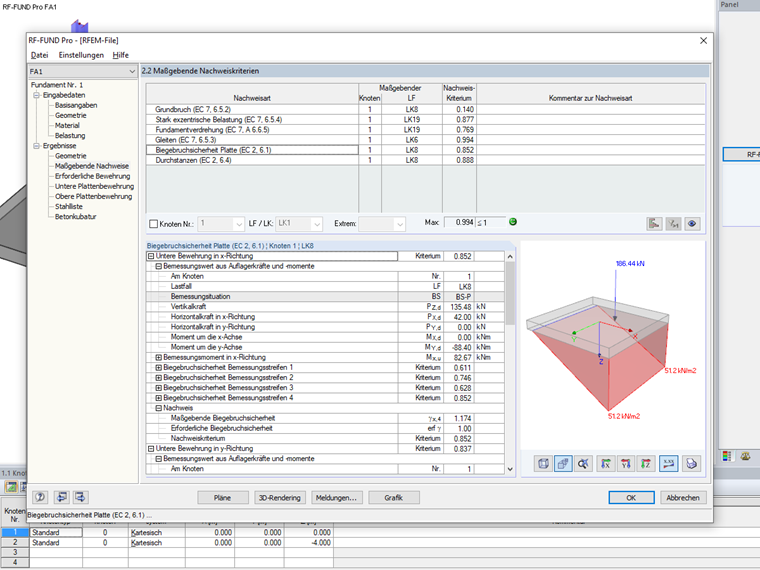The height and width of the screenshot is (570, 760).
Task: Click the green table icon in the background window
Action: pyautogui.click(x=11, y=487)
